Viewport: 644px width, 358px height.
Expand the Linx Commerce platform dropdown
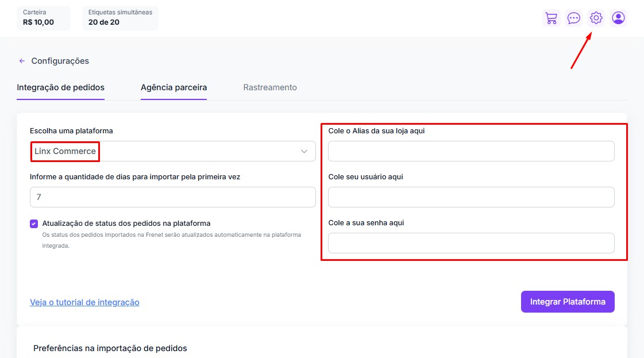point(172,151)
